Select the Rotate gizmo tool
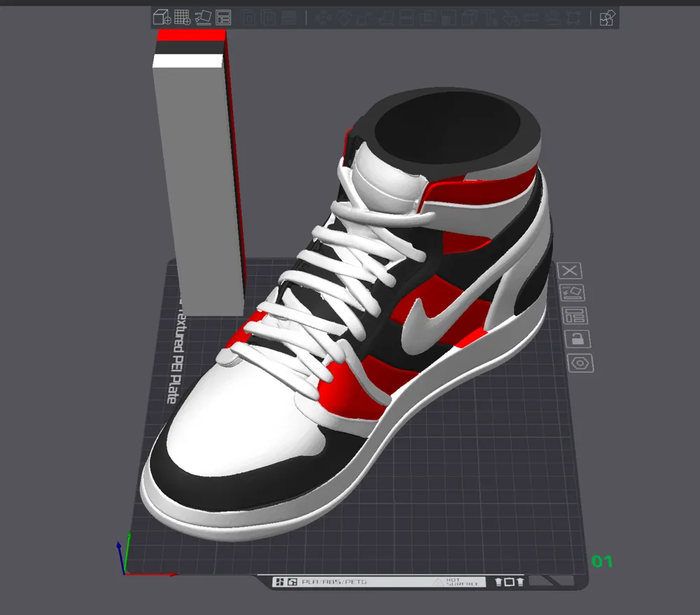This screenshot has width=700, height=615. [344, 18]
